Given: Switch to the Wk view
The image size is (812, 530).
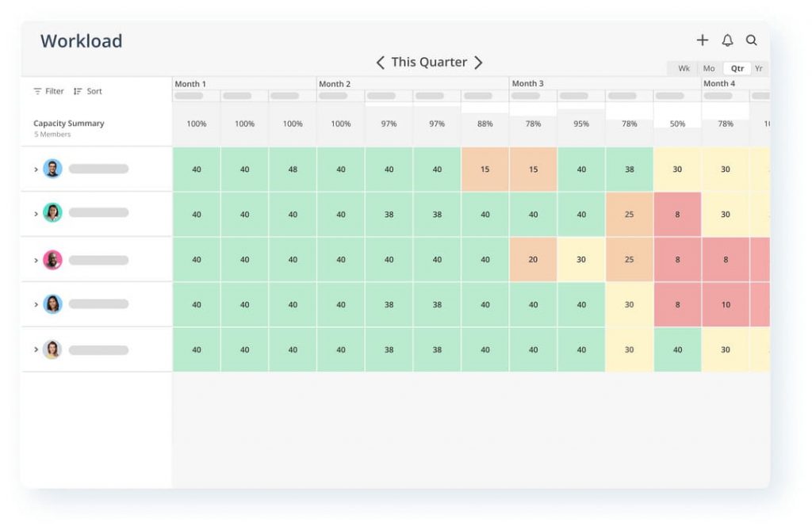Looking at the screenshot, I should click(x=683, y=68).
